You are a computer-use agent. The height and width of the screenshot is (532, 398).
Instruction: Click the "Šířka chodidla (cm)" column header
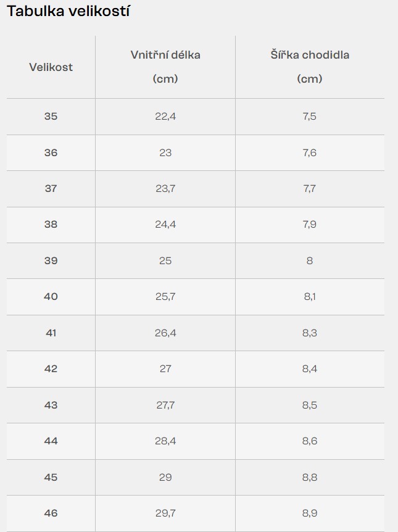(310, 67)
